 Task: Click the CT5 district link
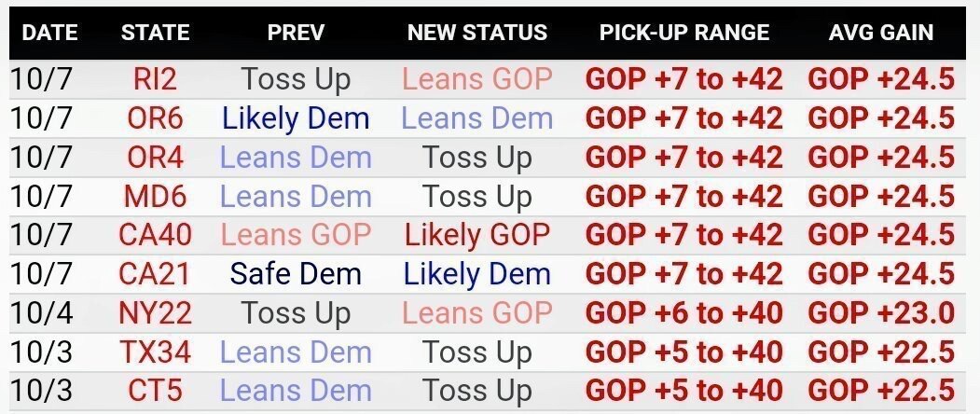(155, 391)
